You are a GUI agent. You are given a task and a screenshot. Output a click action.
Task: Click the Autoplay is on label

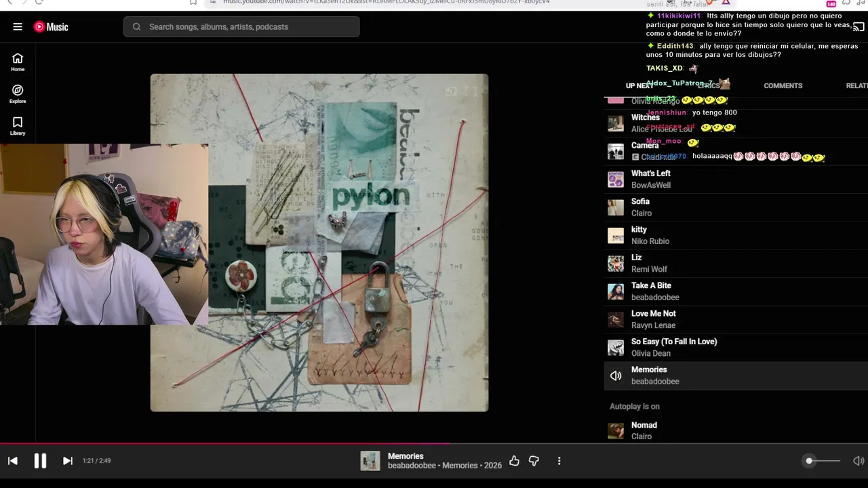pyautogui.click(x=635, y=407)
